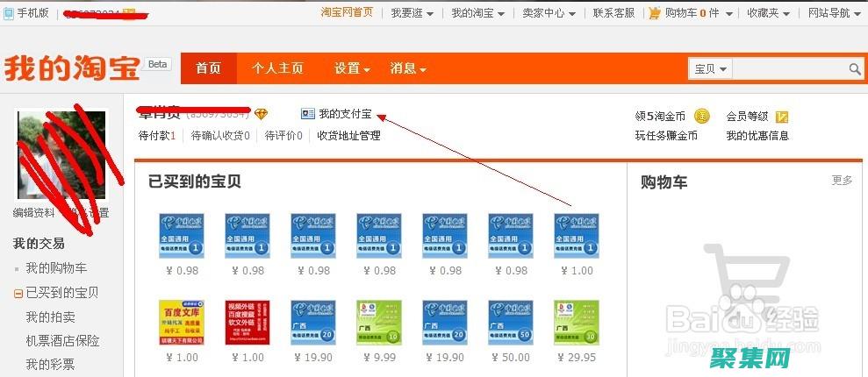Image resolution: width=868 pixels, height=377 pixels.
Task: Open the 消息 menu in orange bar
Action: pyautogui.click(x=408, y=68)
